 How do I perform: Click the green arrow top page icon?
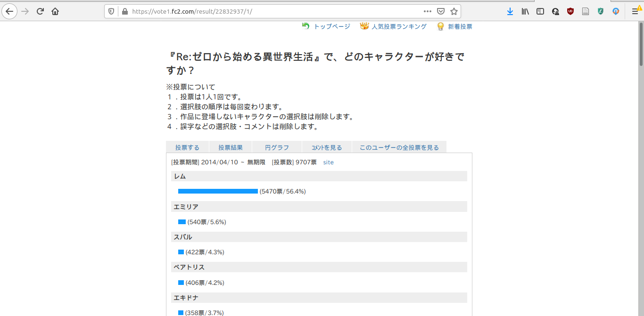[x=306, y=26]
